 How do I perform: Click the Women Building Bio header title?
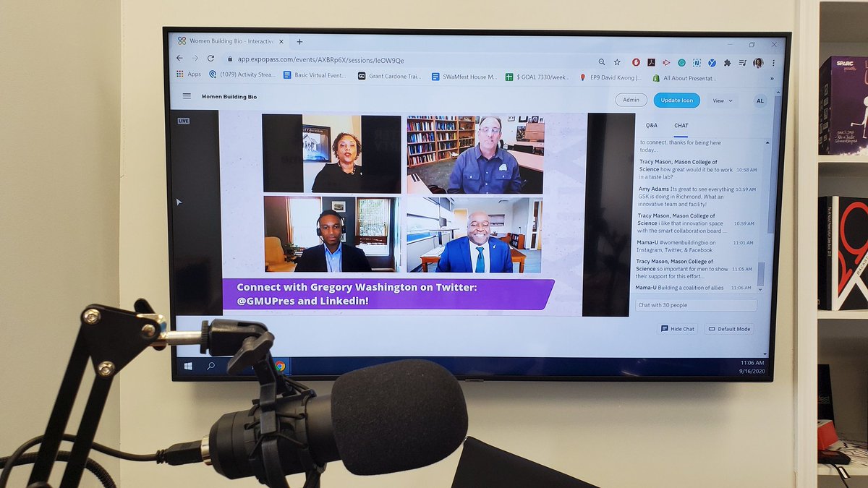[229, 96]
